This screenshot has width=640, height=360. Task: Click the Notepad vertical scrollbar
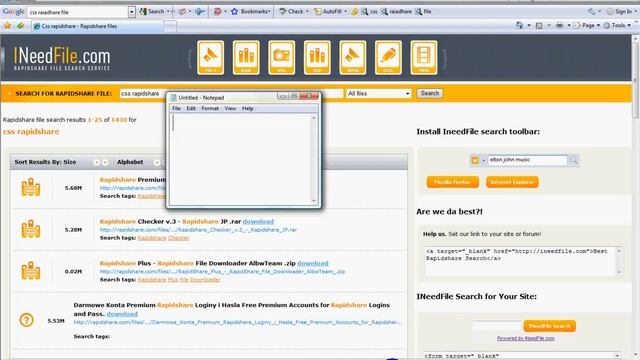click(x=314, y=159)
